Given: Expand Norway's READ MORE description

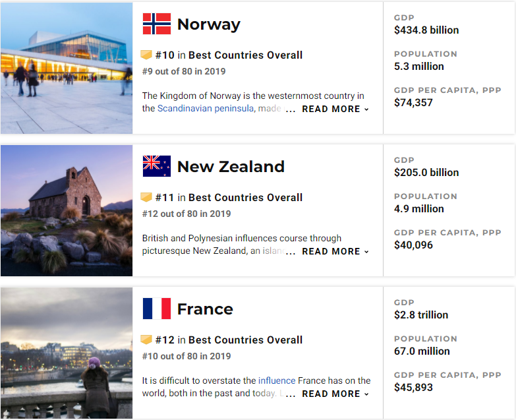Looking at the screenshot, I should pyautogui.click(x=335, y=109).
